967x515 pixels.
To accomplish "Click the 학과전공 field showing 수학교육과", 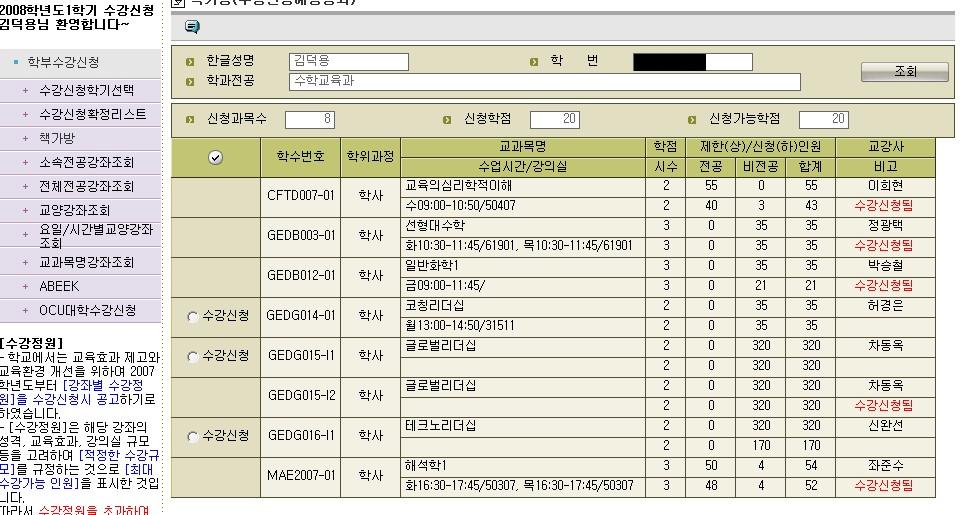I will coord(545,81).
